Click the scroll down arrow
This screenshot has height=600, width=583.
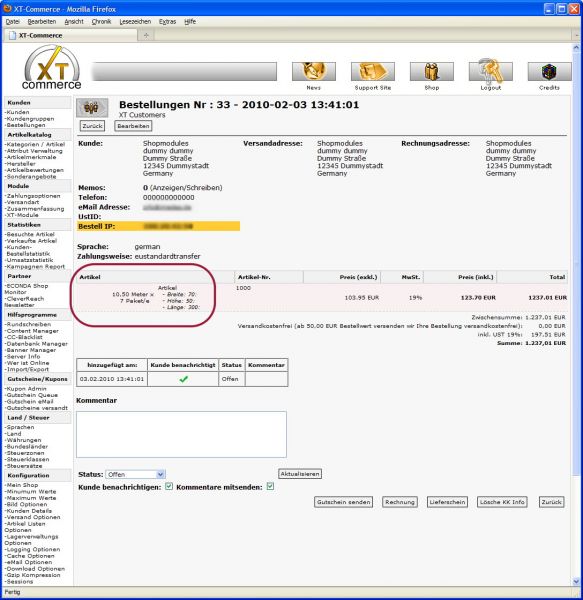click(x=576, y=582)
